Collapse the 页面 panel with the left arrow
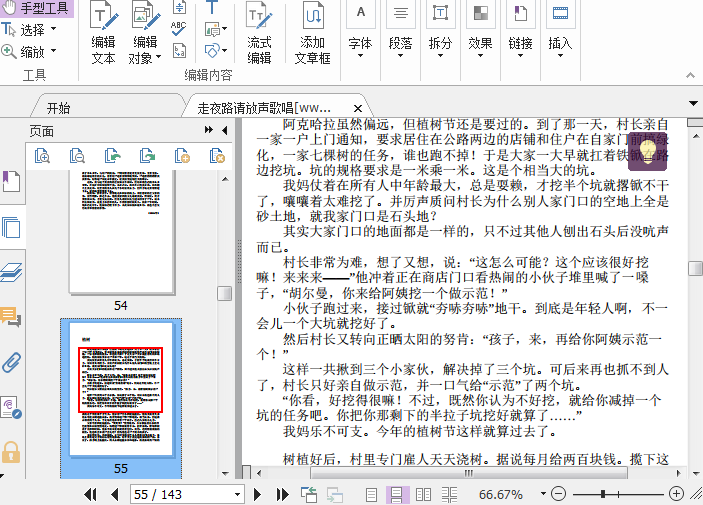This screenshot has width=703, height=505. (225, 130)
